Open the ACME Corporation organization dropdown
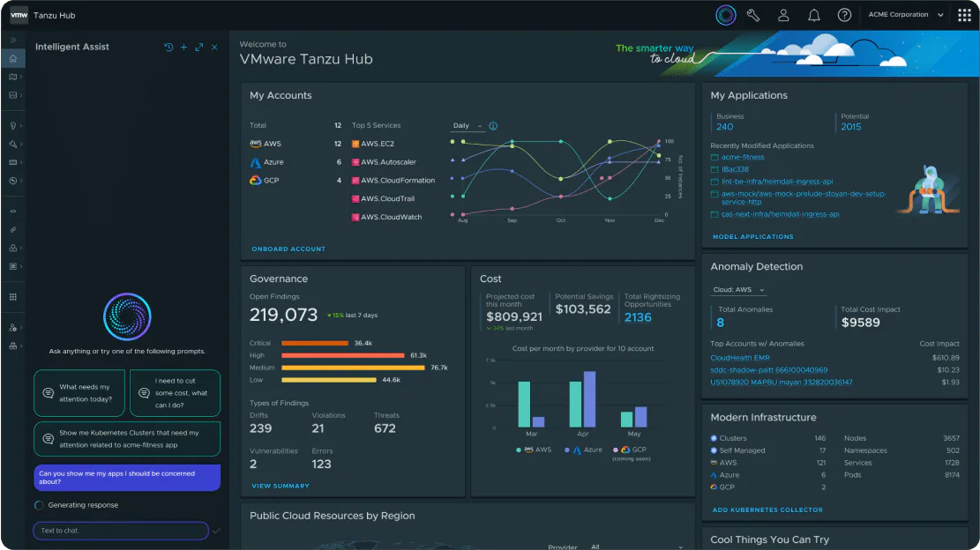Screen dimensions: 980x550 (x=905, y=15)
